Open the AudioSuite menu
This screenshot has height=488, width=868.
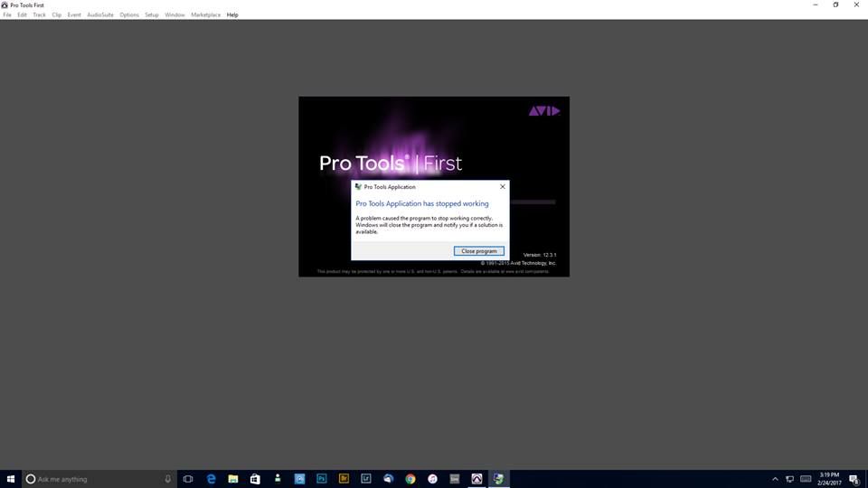[x=100, y=15]
